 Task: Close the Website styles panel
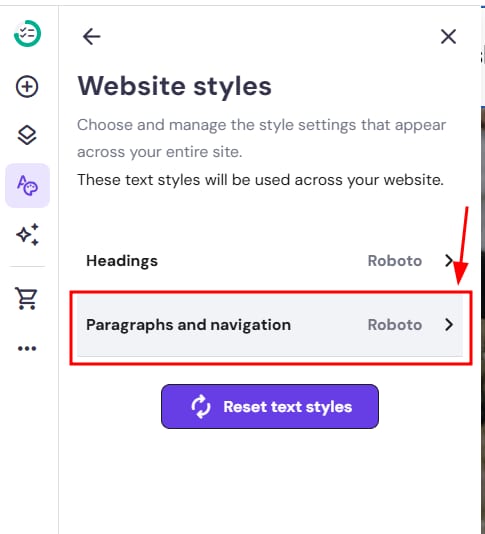point(448,36)
